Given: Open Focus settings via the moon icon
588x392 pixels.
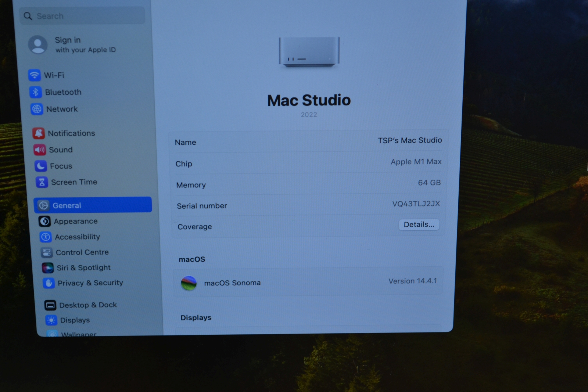Looking at the screenshot, I should click(40, 166).
